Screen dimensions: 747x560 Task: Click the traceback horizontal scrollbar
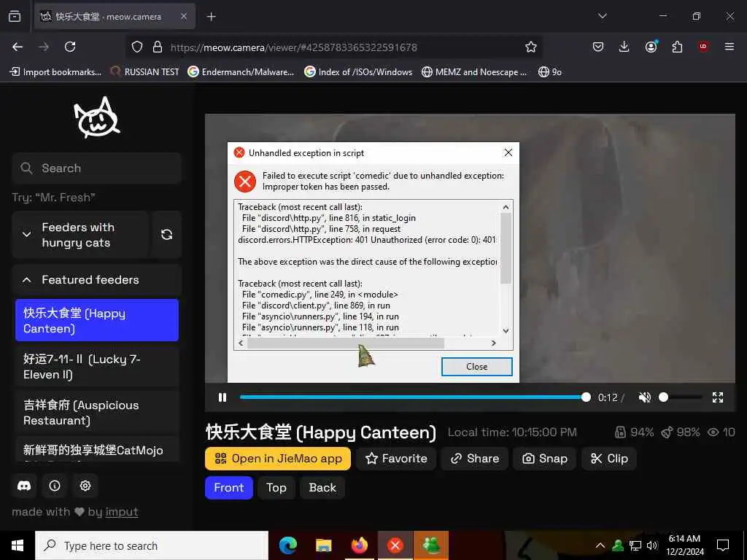346,343
